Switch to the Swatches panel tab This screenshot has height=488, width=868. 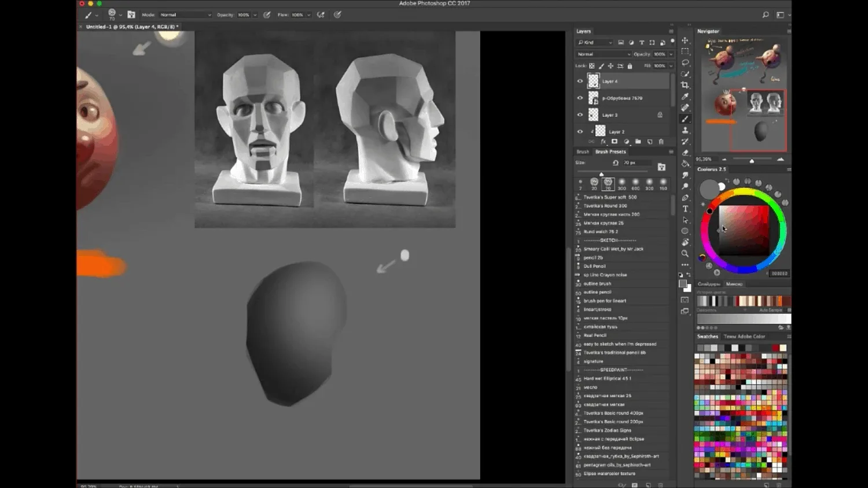(x=707, y=336)
